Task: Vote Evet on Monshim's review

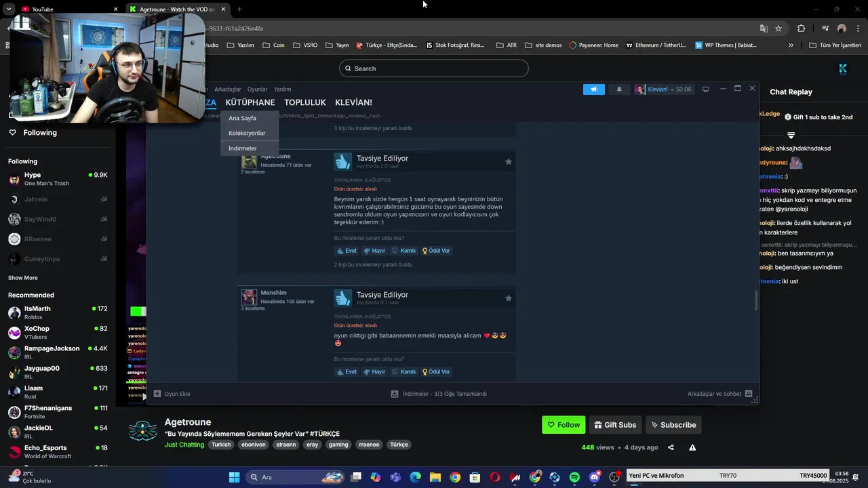Action: click(347, 372)
